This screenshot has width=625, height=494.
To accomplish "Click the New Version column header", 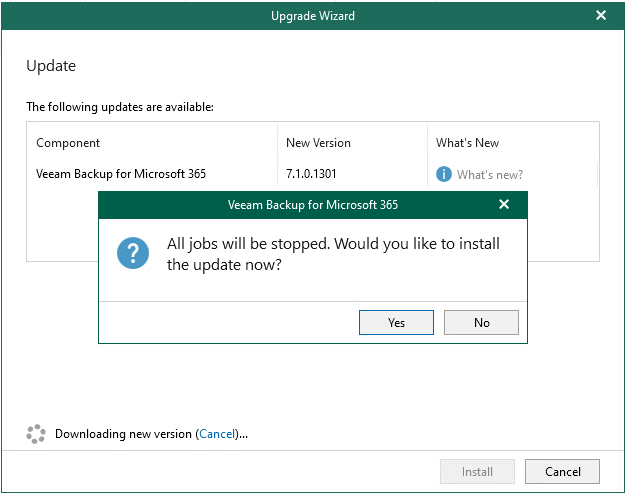I will pyautogui.click(x=318, y=143).
